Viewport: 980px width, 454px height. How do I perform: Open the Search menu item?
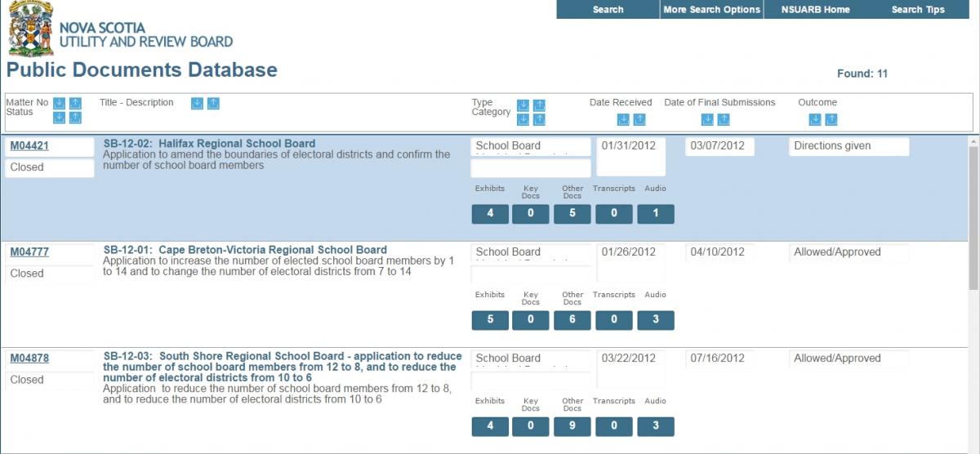point(608,10)
